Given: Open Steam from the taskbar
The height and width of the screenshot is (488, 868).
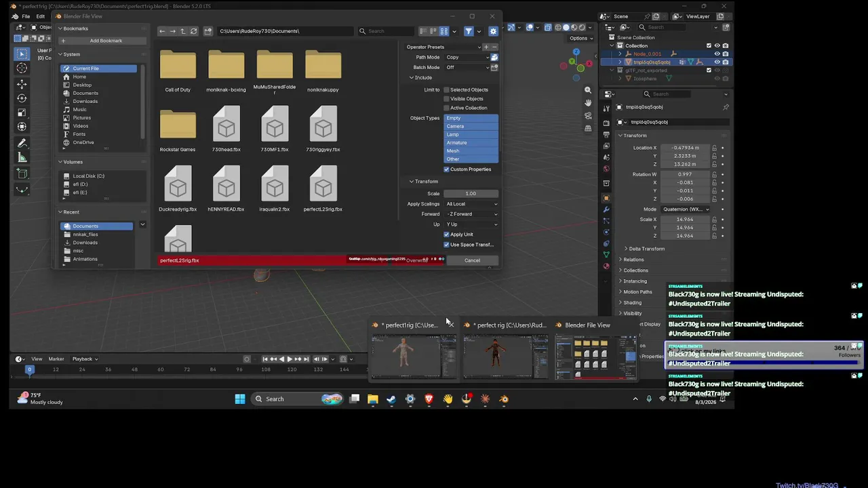Looking at the screenshot, I should [391, 399].
